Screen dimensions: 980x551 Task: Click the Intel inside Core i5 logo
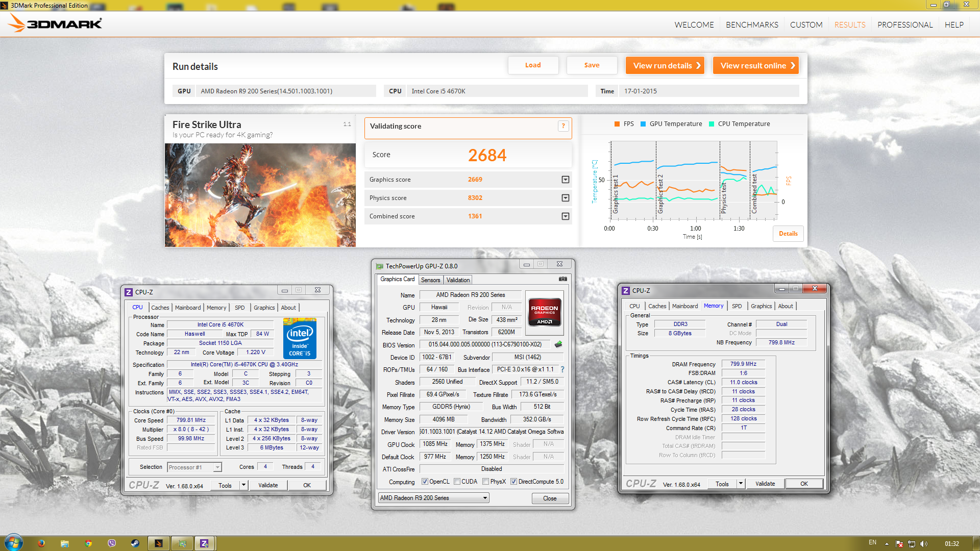[300, 338]
